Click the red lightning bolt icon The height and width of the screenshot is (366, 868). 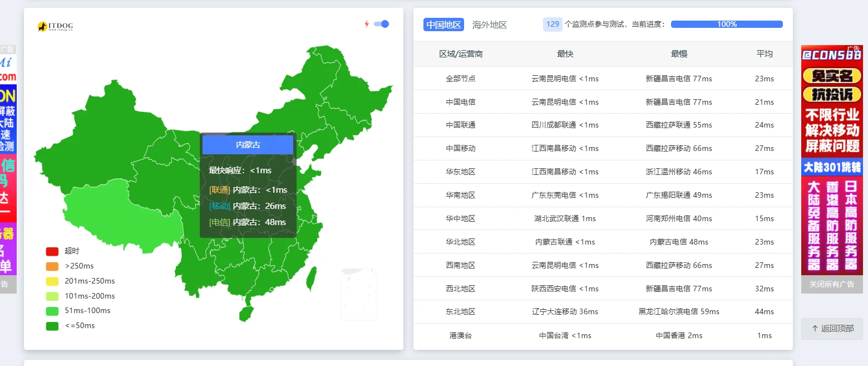tap(367, 24)
